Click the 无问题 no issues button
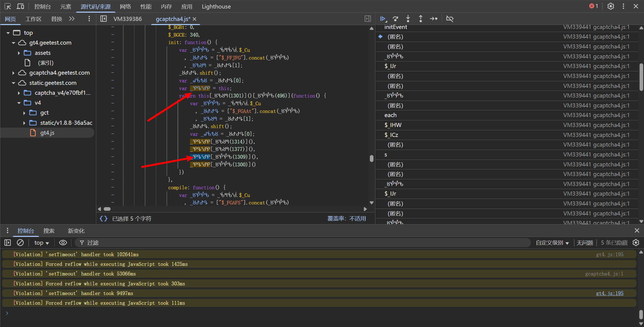This screenshot has height=327, width=644. click(585, 243)
